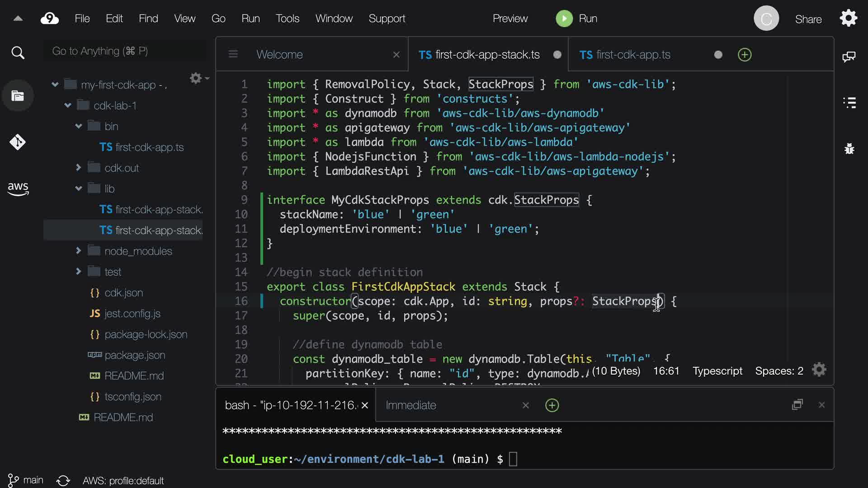
Task: Open the AWS Toolkit sidebar icon
Action: (18, 188)
